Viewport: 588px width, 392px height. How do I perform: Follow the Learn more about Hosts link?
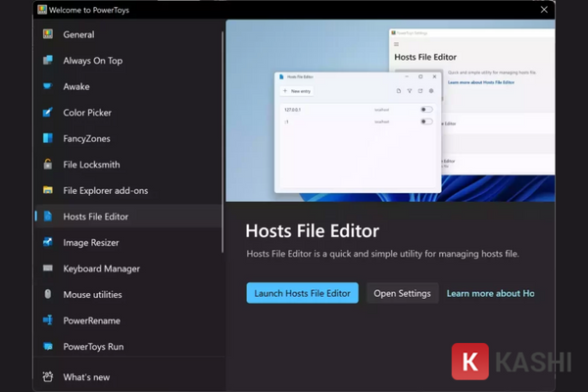(490, 293)
